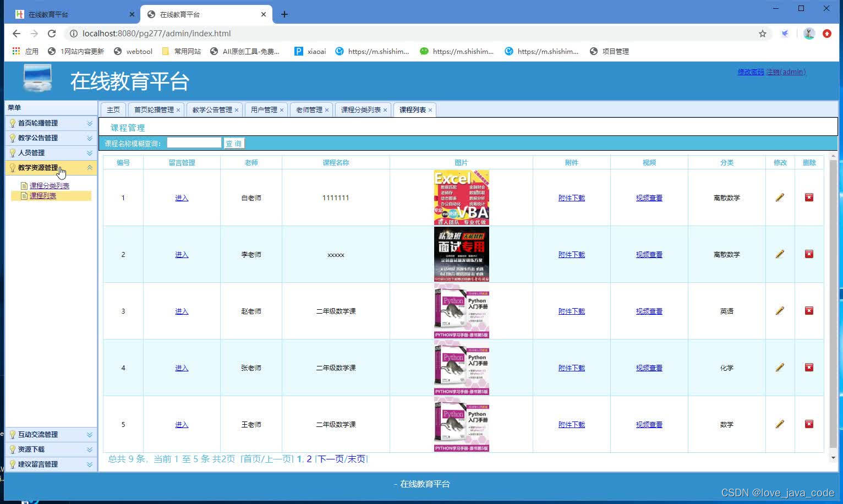Click 下一页 pagination link

[331, 459]
